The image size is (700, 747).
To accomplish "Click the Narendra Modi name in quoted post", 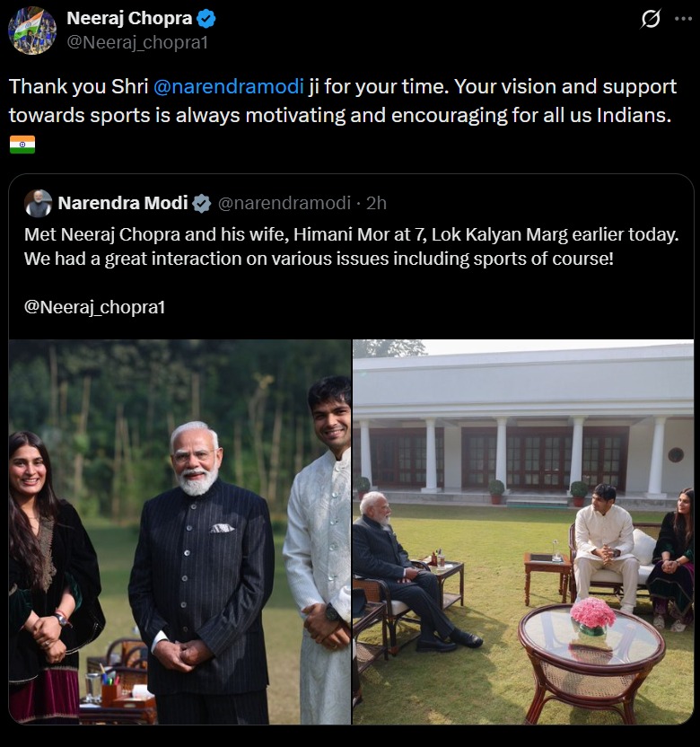I will 123,203.
